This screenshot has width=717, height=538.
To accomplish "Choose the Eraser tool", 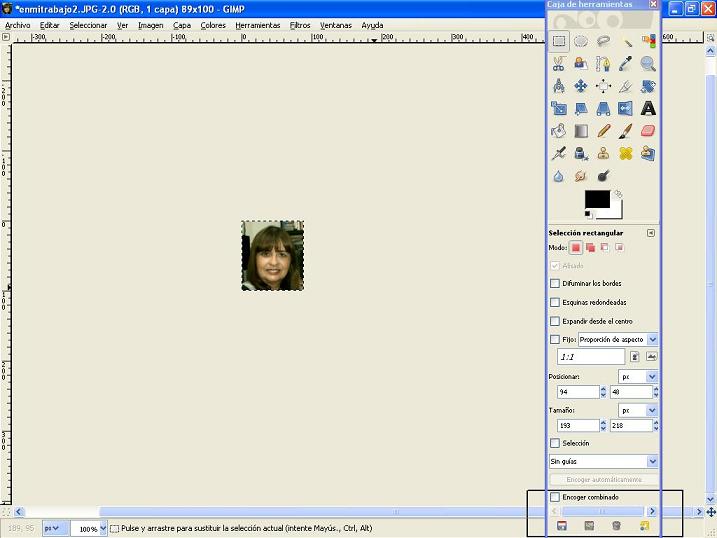I will pos(648,130).
